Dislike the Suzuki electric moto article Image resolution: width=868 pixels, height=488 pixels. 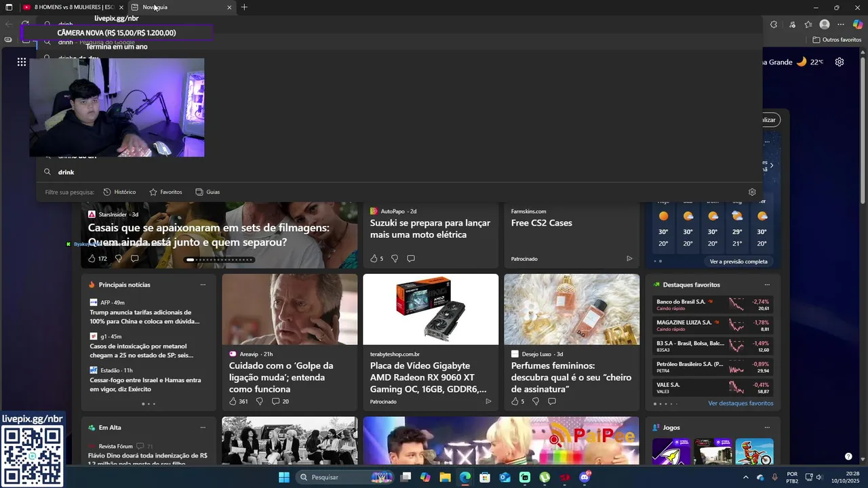[x=394, y=258]
